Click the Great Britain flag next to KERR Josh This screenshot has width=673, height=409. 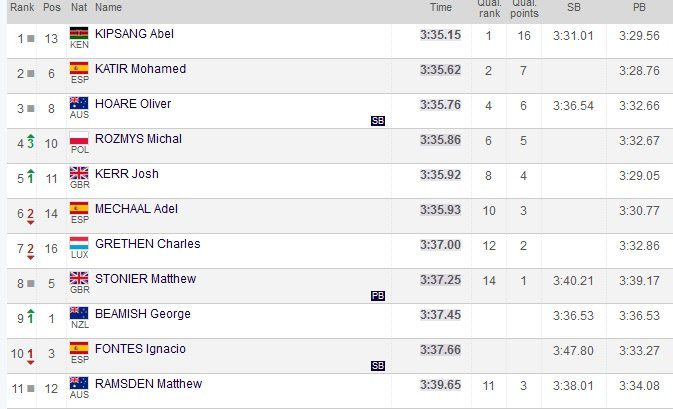(79, 173)
